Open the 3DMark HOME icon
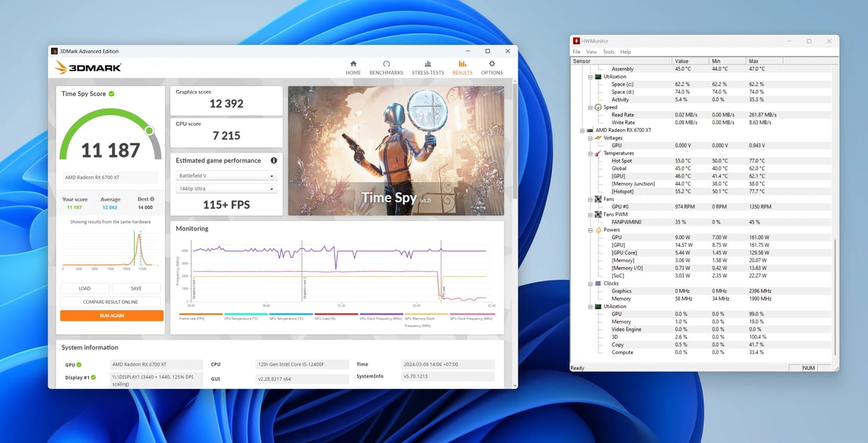This screenshot has width=868, height=443. (353, 64)
